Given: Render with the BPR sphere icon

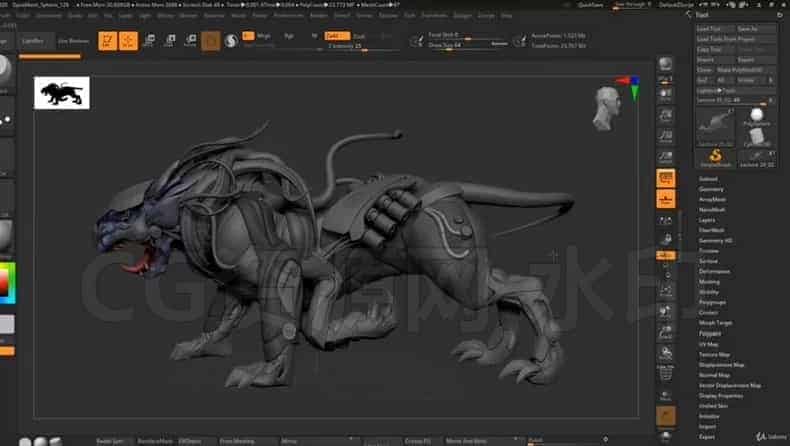Looking at the screenshot, I should 666,64.
